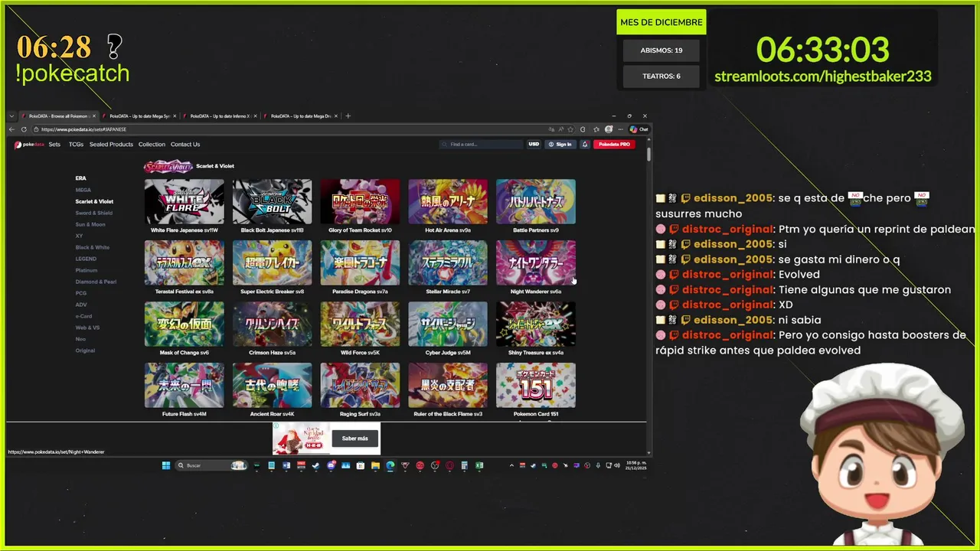Open the TCGs menu item
Screen dimensions: 980x551
click(76, 144)
